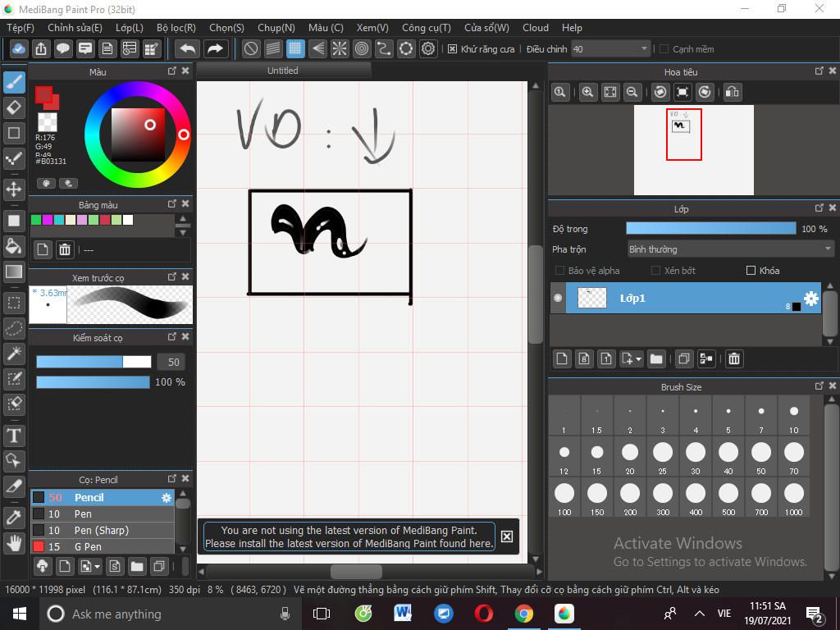Open Chrome from the taskbar
The image size is (840, 630).
click(x=524, y=614)
